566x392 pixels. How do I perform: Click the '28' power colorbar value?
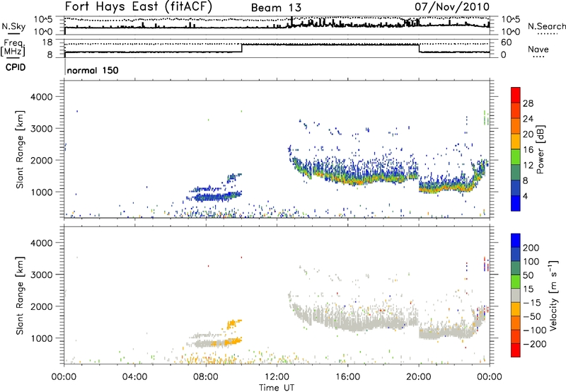(x=528, y=103)
